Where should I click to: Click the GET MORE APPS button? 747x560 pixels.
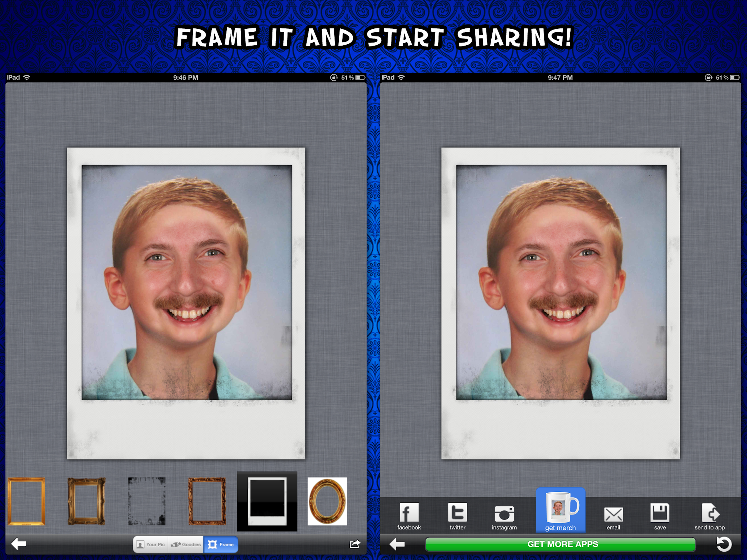pos(561,544)
